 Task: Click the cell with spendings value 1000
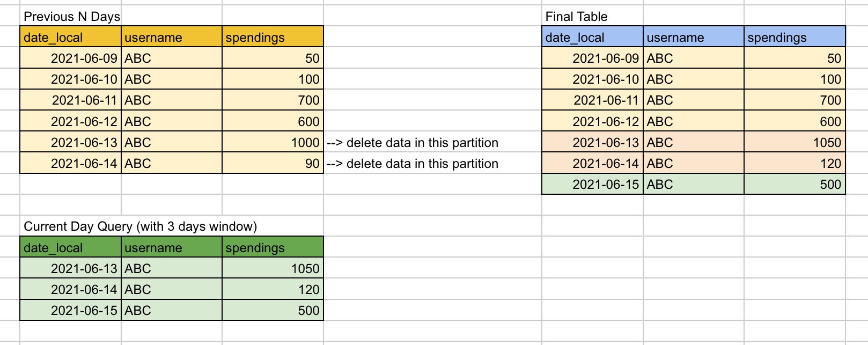coord(273,142)
